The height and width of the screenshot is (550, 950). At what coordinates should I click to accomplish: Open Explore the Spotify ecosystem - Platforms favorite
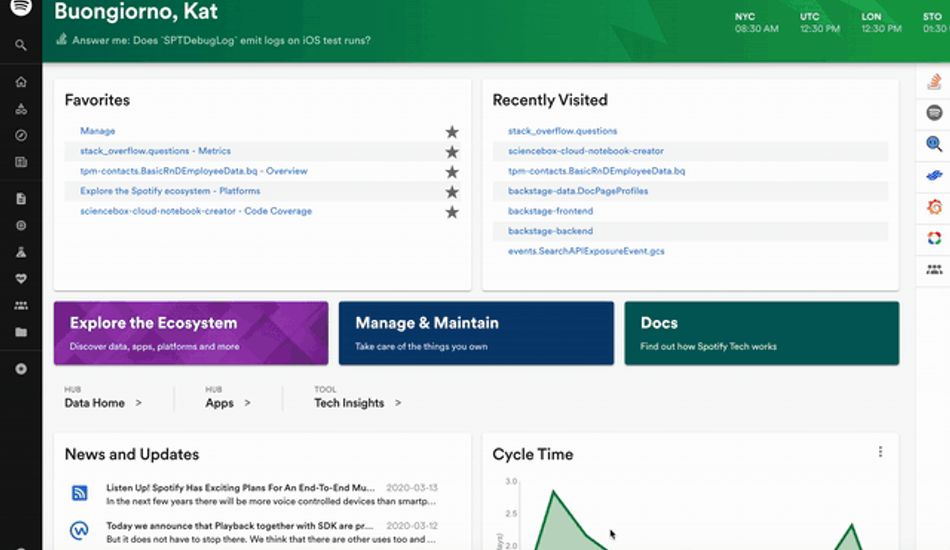coord(170,191)
